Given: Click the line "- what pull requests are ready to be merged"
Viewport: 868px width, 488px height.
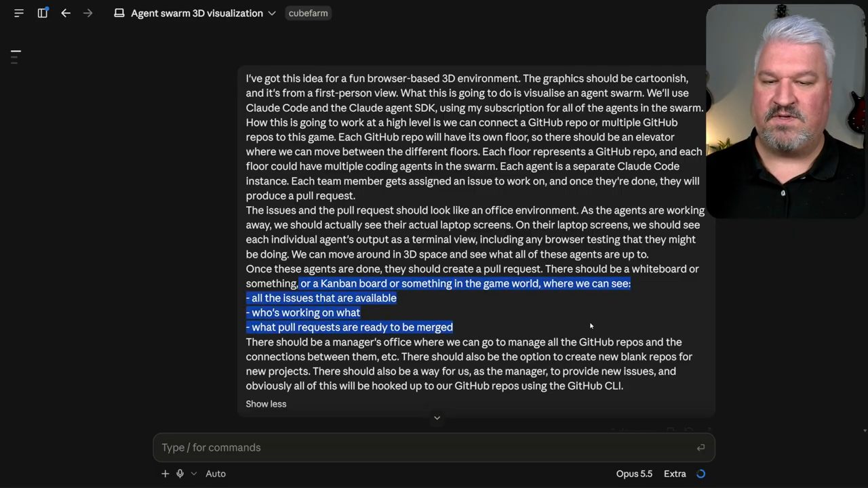Looking at the screenshot, I should pos(349,327).
